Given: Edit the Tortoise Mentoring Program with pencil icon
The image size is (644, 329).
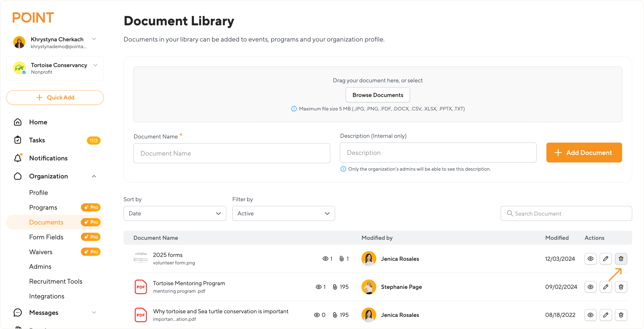Looking at the screenshot, I should coord(606,287).
